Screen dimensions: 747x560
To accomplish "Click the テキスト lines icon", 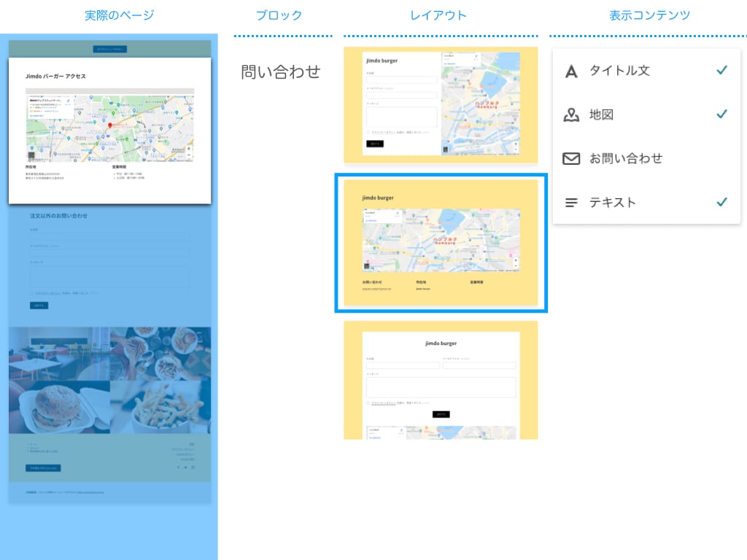I will point(572,203).
